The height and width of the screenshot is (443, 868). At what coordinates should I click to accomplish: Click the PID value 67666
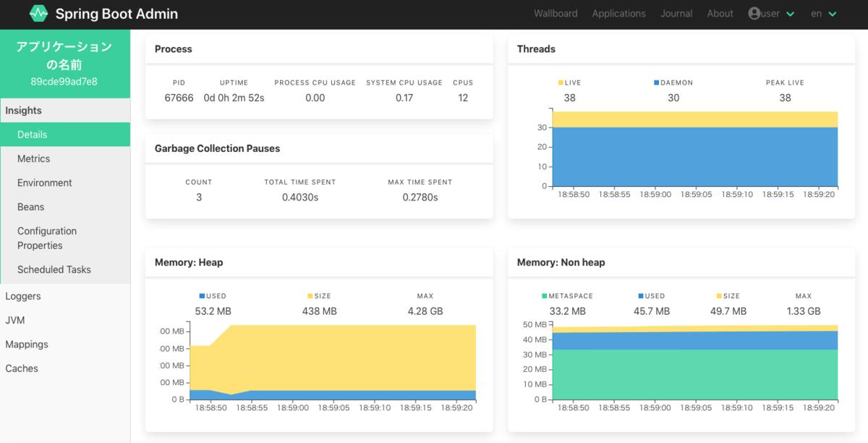coord(179,98)
